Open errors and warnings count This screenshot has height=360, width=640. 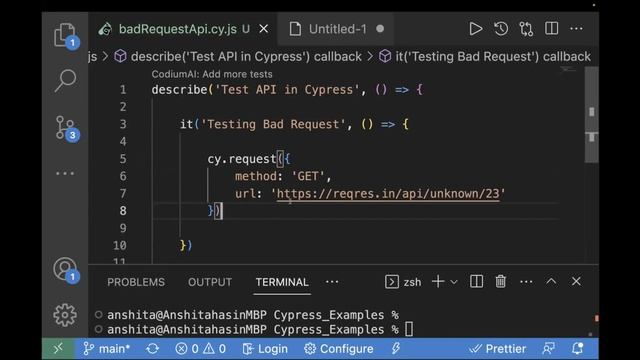coord(200,349)
